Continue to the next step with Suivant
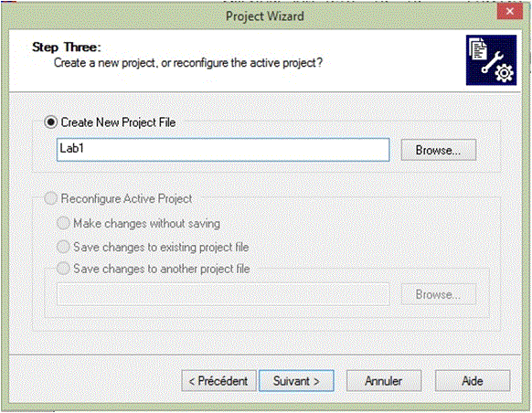The height and width of the screenshot is (413, 532). click(x=296, y=381)
